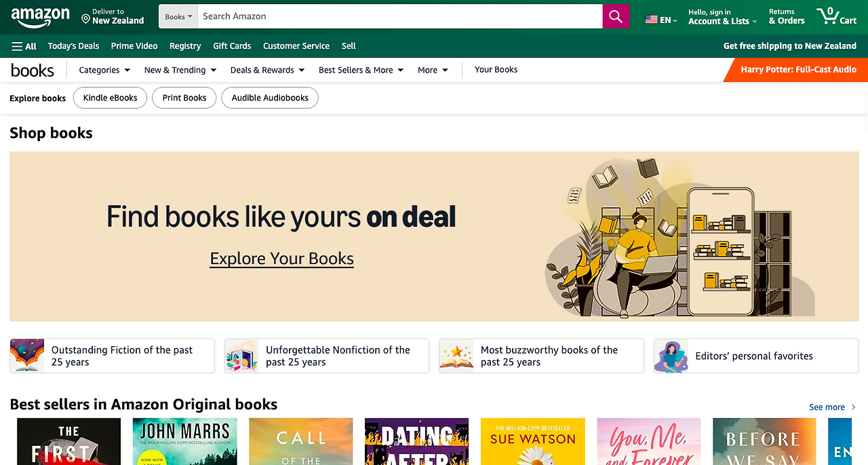Open the Dating After book cover
868x465 pixels.
(x=417, y=441)
